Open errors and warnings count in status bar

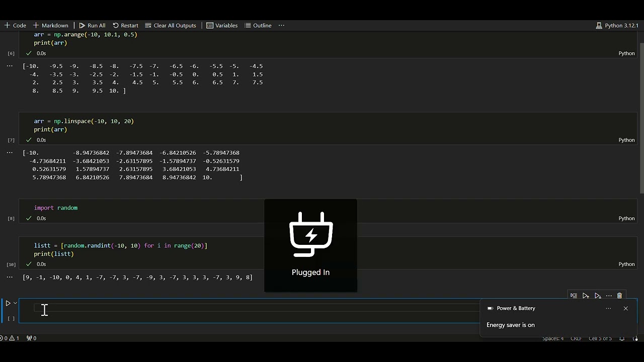(10, 338)
